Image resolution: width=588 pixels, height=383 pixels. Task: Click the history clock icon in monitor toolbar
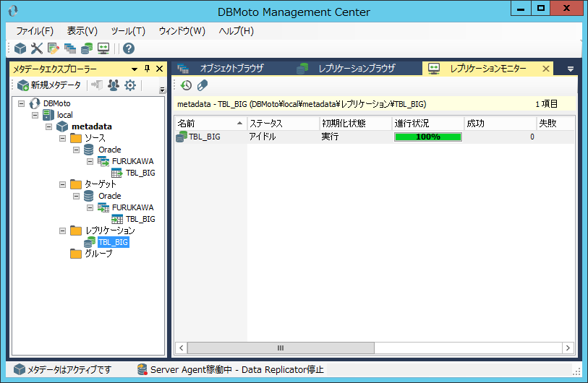tap(186, 85)
